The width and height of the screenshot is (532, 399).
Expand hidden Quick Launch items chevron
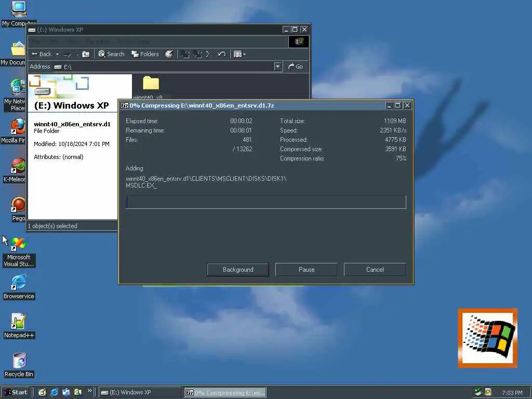[x=89, y=391]
